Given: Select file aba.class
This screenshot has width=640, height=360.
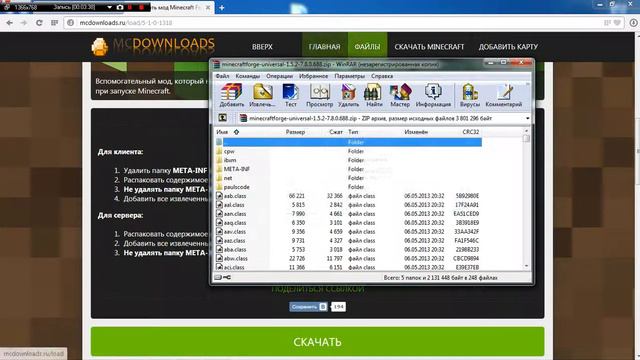Looking at the screenshot, I should click(349, 249).
